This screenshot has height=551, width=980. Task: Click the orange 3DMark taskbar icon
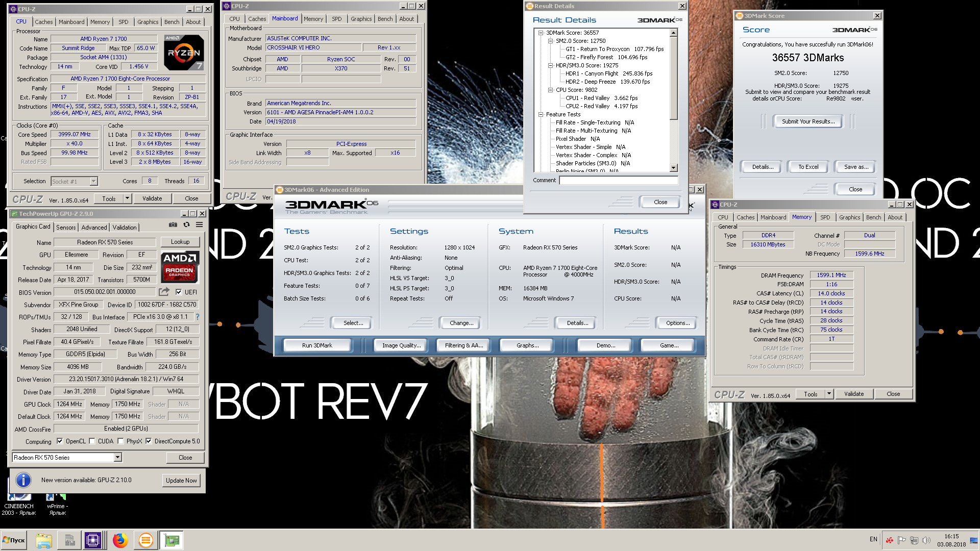click(145, 540)
